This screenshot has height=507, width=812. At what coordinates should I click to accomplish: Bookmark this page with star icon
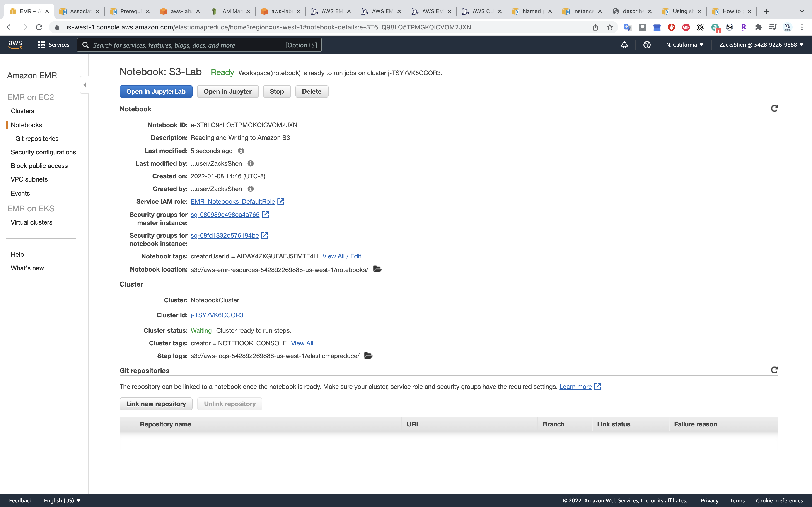pyautogui.click(x=610, y=27)
